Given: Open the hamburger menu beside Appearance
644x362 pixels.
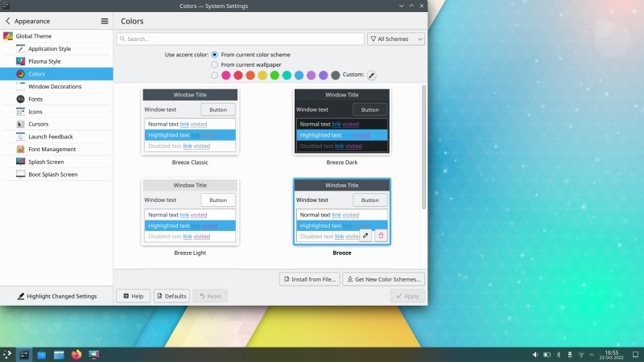Looking at the screenshot, I should click(x=105, y=21).
